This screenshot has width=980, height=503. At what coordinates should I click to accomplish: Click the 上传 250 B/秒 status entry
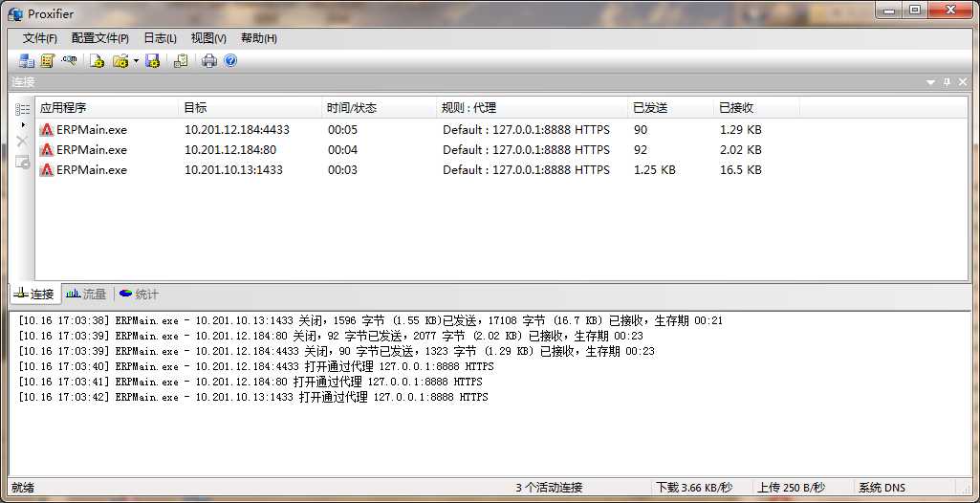click(792, 488)
